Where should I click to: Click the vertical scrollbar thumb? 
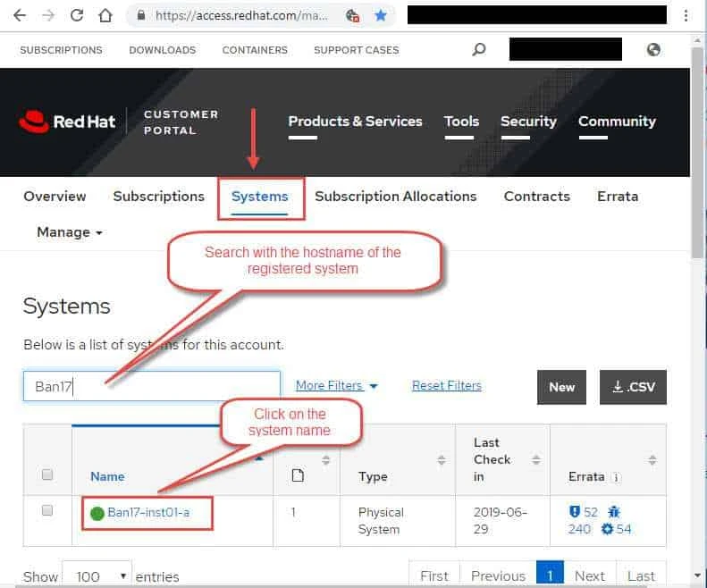click(698, 151)
